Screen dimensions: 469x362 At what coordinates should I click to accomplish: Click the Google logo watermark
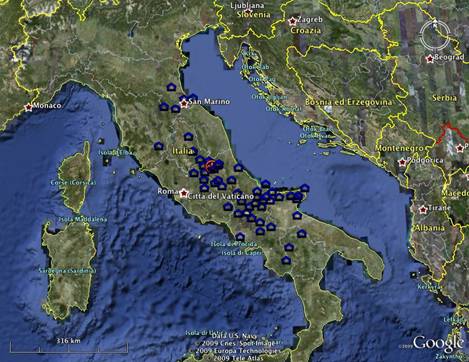pyautogui.click(x=438, y=343)
